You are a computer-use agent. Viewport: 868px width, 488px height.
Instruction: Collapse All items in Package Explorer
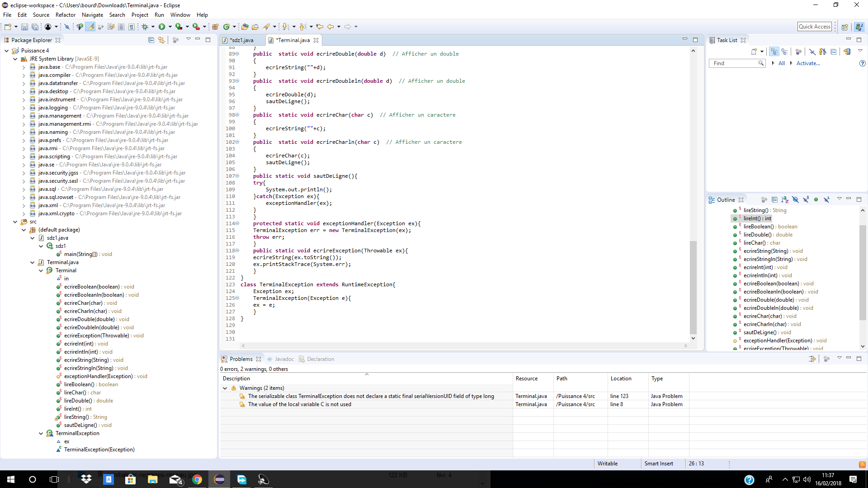[151, 40]
